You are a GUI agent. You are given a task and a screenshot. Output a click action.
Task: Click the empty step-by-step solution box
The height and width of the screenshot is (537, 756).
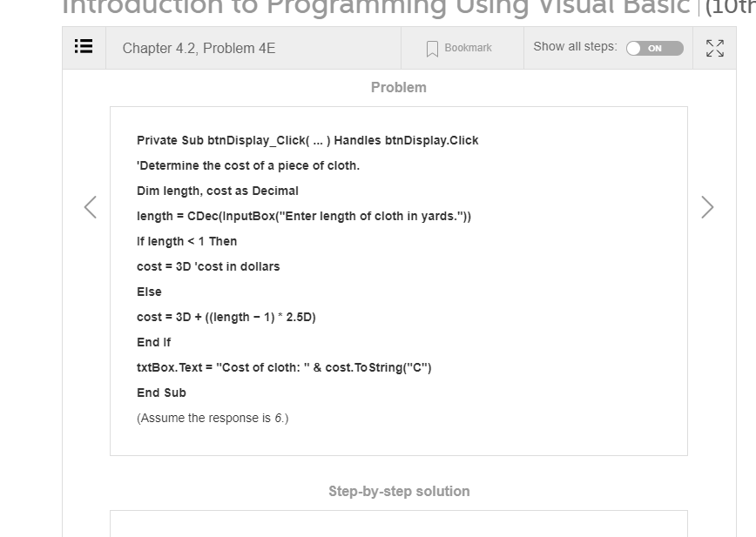tap(399, 527)
